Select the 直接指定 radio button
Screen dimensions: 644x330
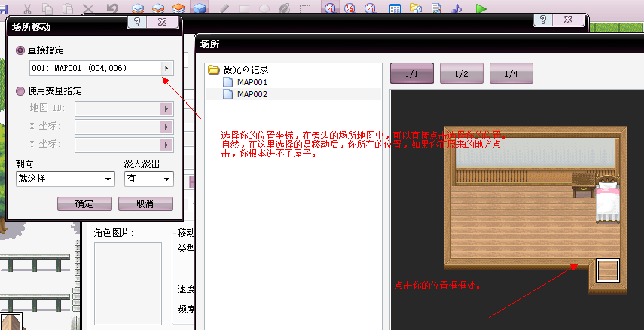tap(20, 50)
